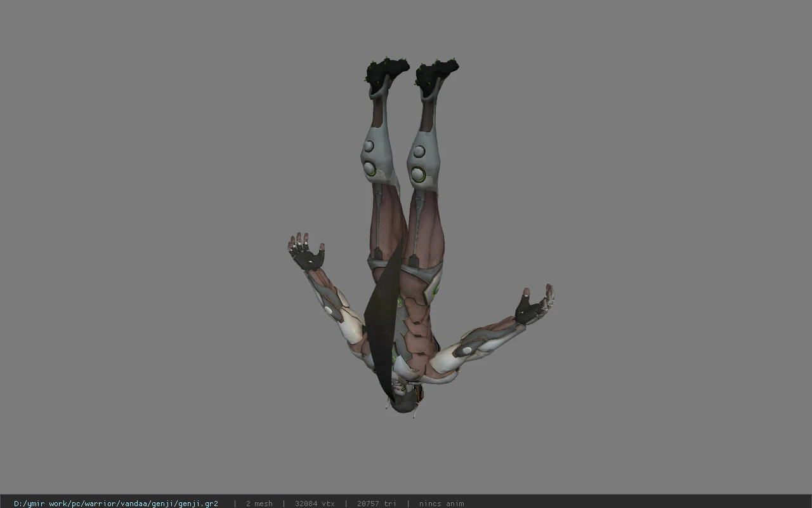Click the "20757 tri" triangle count

377,504
